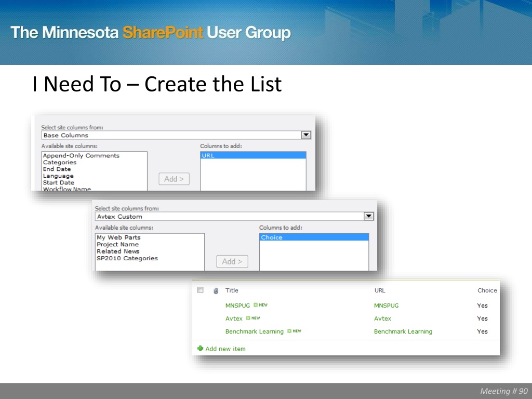Click the NEW badge beside Avtex title
The width and height of the screenshot is (532, 399).
(253, 318)
